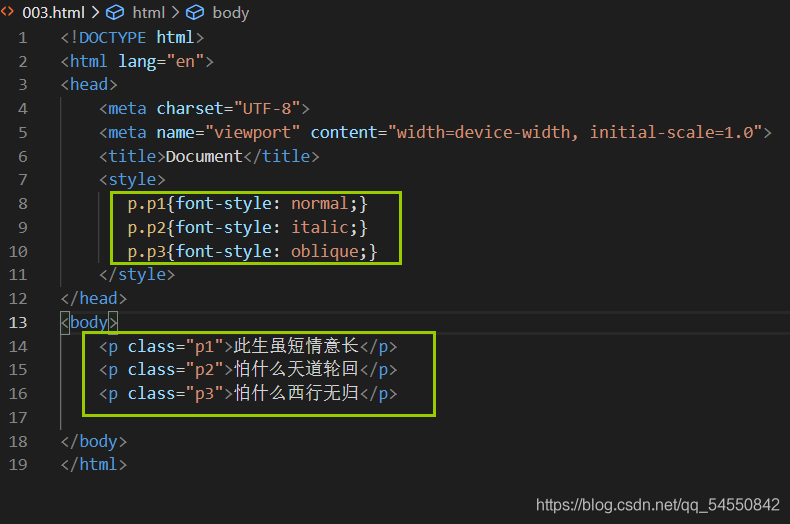Click line number 8 in gutter
This screenshot has height=524, width=790.
23,204
